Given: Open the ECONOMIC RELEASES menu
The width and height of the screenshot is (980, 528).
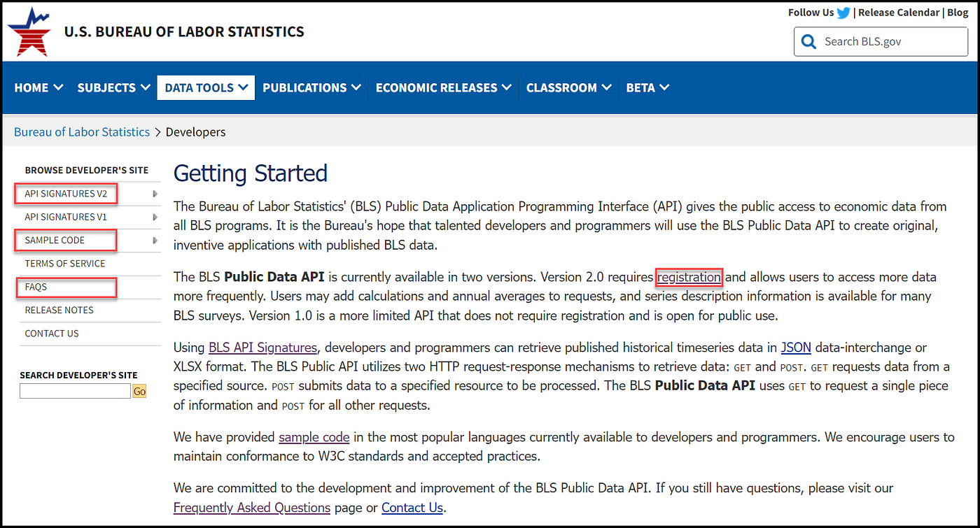Looking at the screenshot, I should 444,87.
